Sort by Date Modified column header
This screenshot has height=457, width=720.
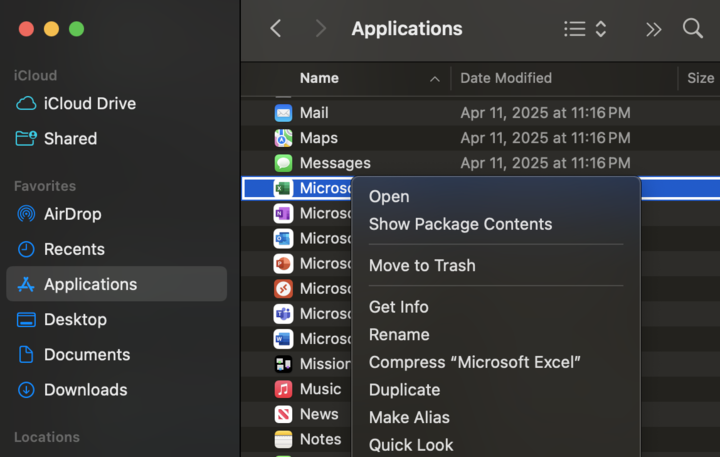click(506, 78)
